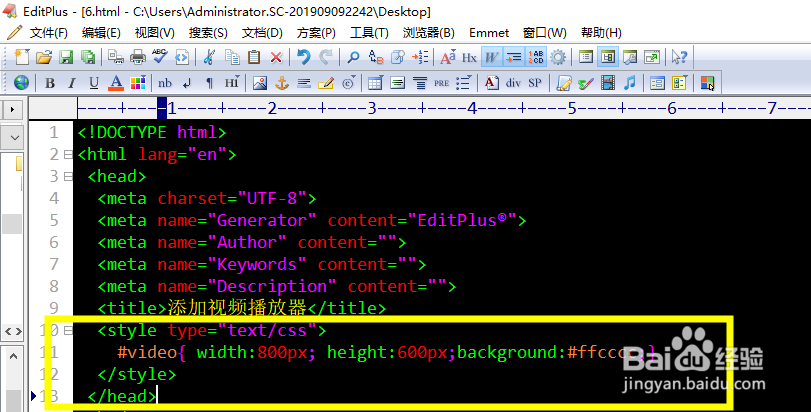Insert a PRE preformatted tag
811x412 pixels.
(x=442, y=82)
